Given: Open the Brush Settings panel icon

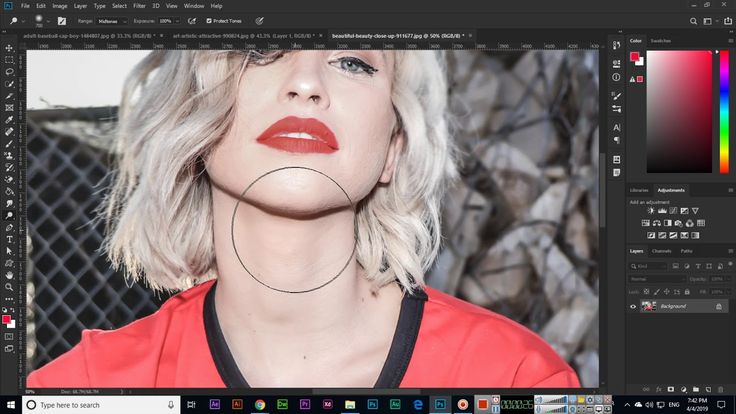Looking at the screenshot, I should [x=616, y=96].
